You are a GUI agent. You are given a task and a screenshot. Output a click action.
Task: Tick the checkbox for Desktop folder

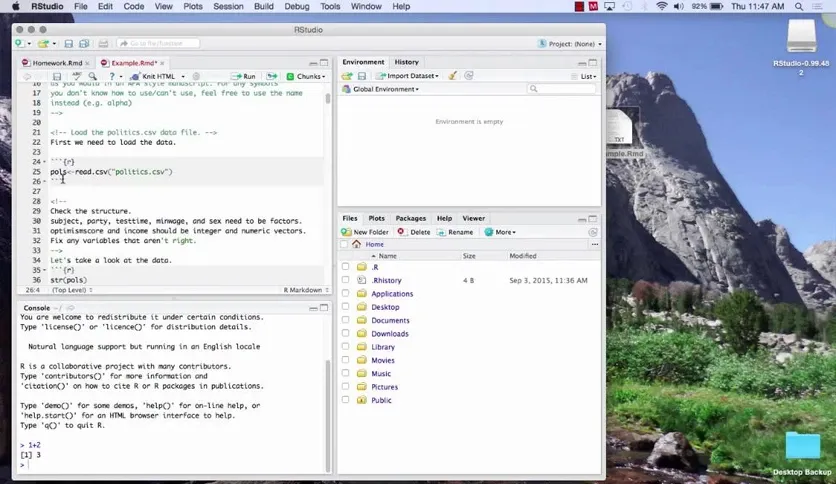(345, 306)
